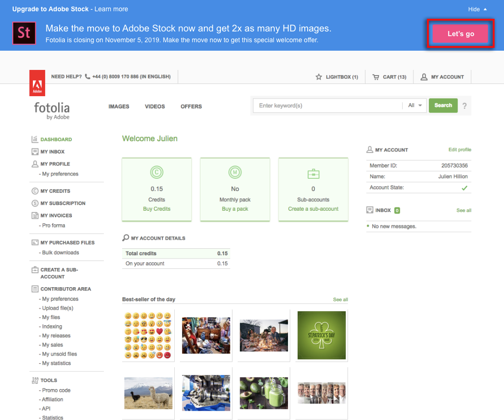Open the Lightbox from the top toolbar

(x=336, y=76)
